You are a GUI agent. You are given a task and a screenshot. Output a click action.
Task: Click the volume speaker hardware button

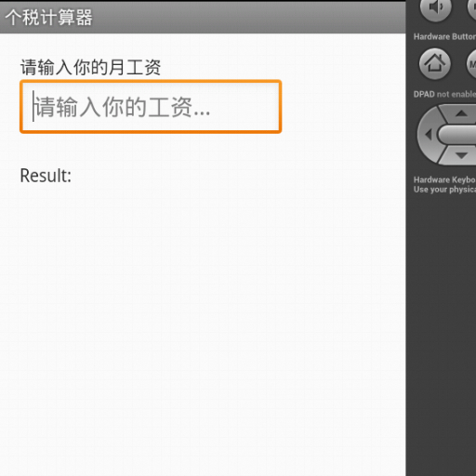click(x=435, y=7)
